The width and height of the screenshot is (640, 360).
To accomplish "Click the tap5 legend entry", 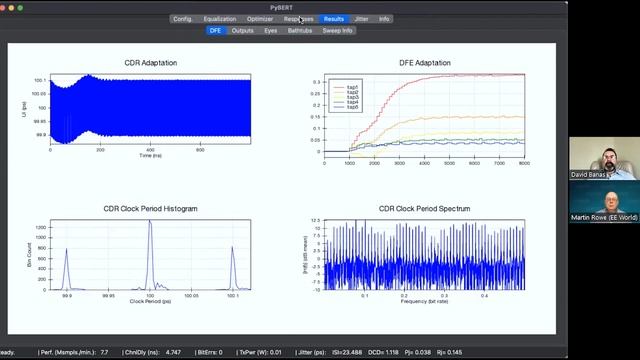I will click(x=346, y=107).
